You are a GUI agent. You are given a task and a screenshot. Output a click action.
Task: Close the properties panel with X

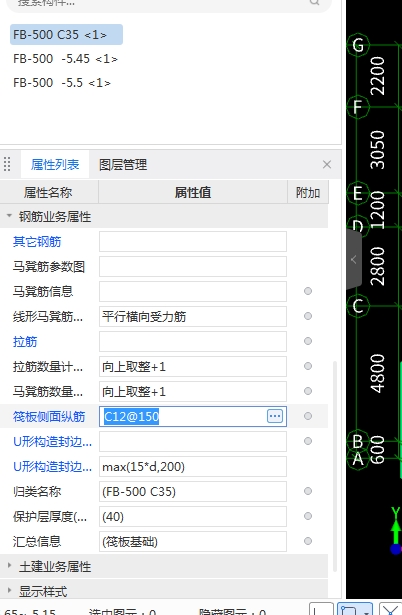[327, 164]
